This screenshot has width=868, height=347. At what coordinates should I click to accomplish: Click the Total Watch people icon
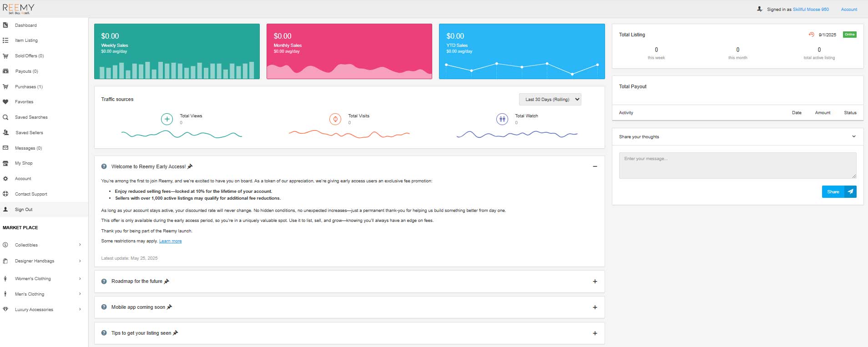[x=502, y=119]
